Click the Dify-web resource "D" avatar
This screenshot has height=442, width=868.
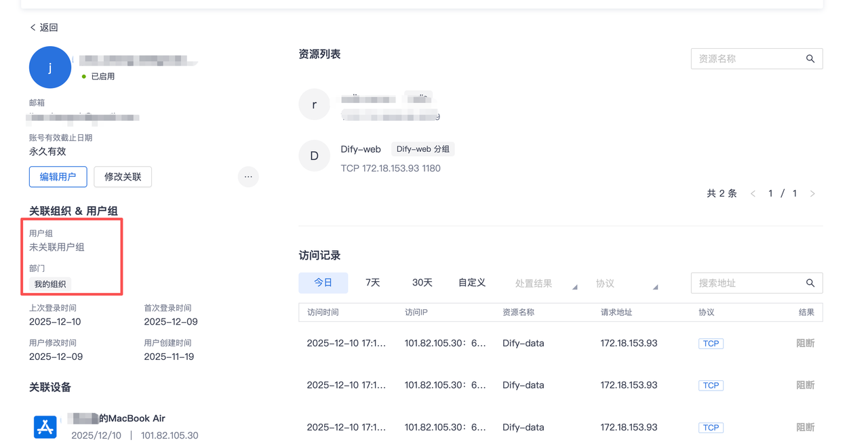[314, 156]
